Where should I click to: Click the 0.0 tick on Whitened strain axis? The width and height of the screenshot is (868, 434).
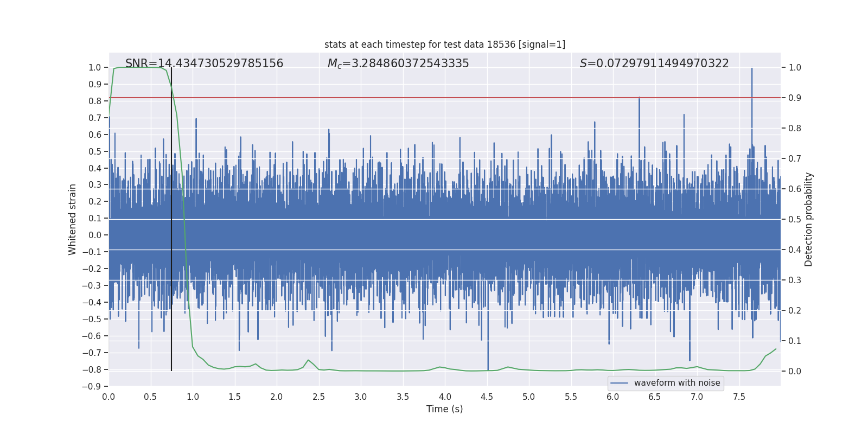pos(95,235)
